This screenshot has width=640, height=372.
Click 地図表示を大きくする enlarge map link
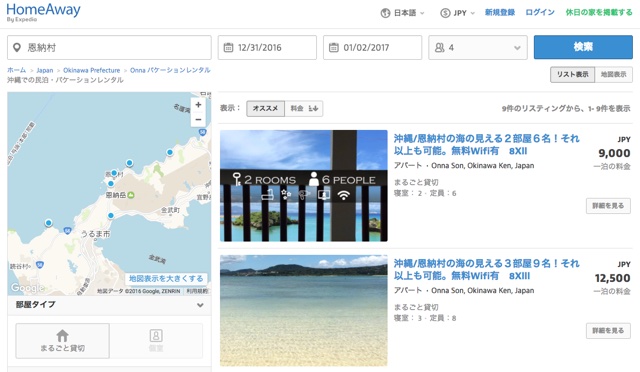coord(166,278)
